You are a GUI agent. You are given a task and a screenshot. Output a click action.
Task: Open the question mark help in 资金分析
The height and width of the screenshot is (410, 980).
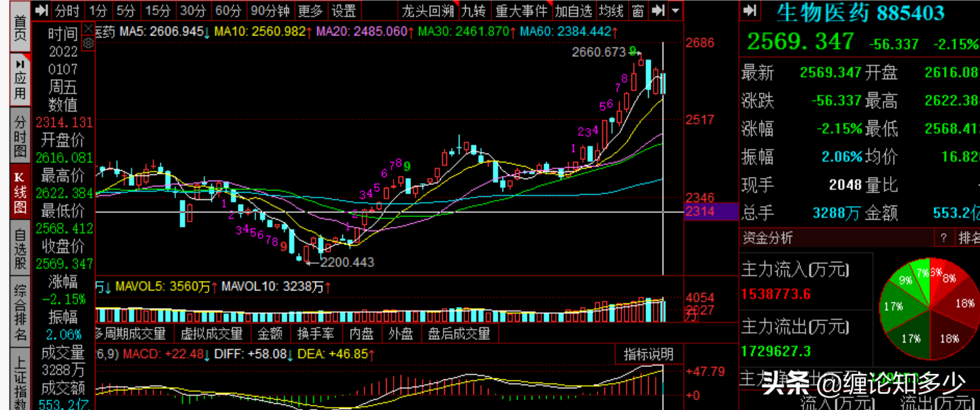click(x=943, y=238)
